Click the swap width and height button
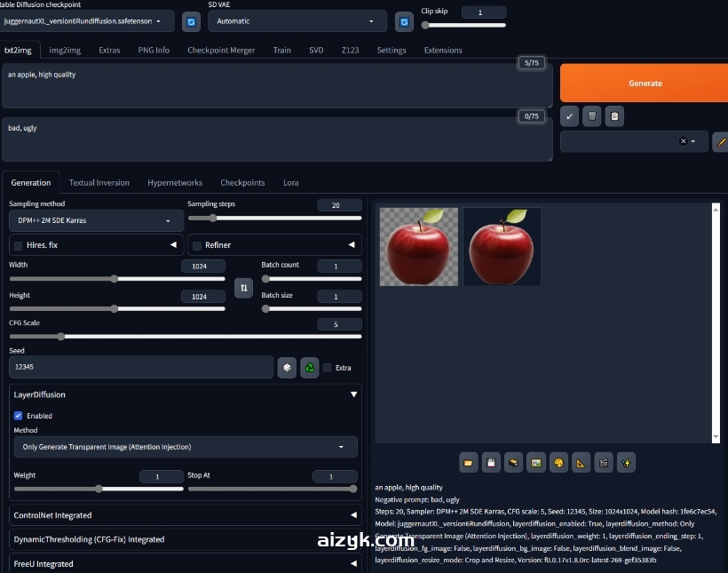The height and width of the screenshot is (573, 728). coord(243,288)
